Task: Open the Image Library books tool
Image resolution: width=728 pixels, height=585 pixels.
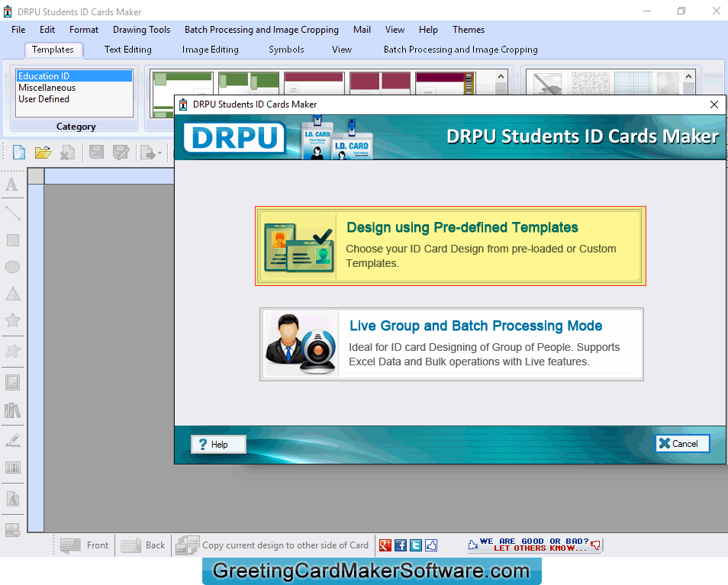Action: pos(12,410)
